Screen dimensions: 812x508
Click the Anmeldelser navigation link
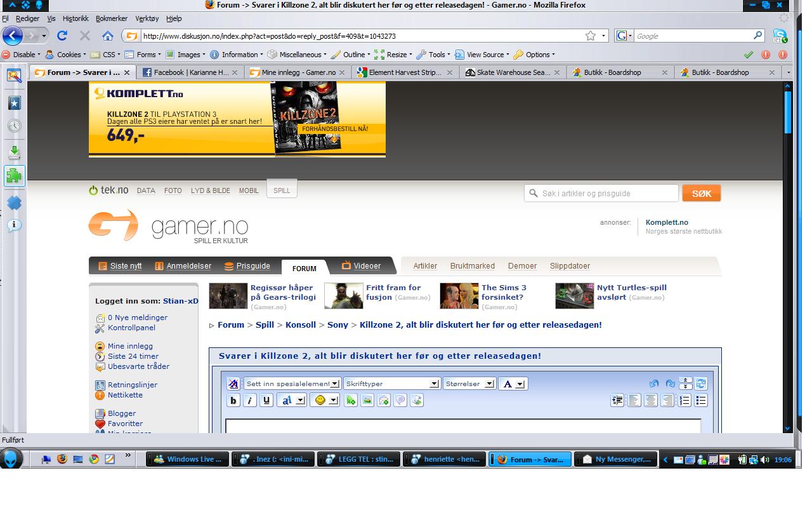(183, 266)
